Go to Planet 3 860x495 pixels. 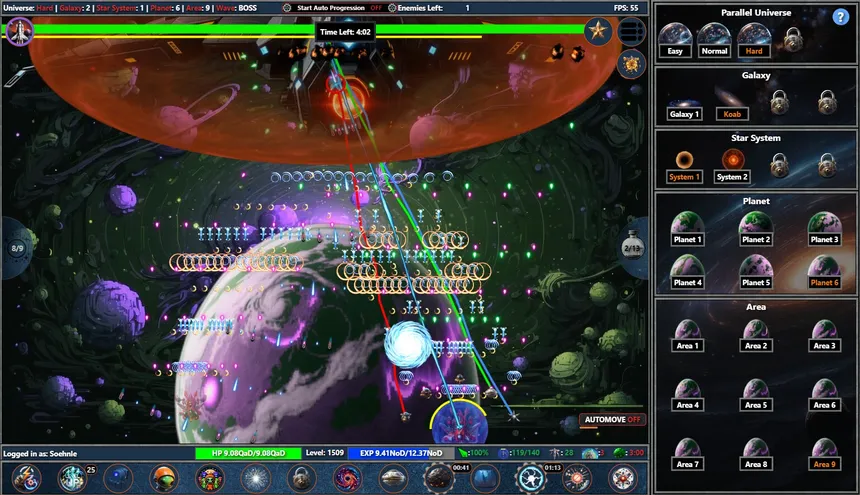(x=824, y=229)
